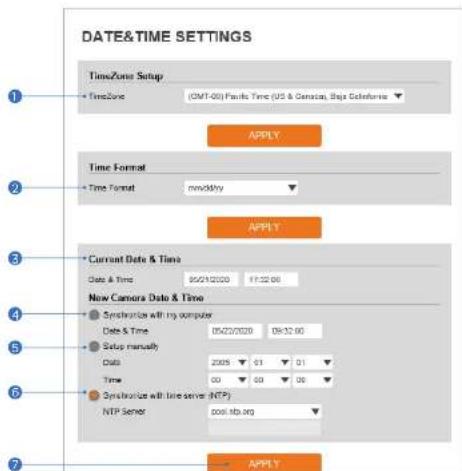462x471 pixels.
Task: Open the Time Format dropdown
Action: coord(241,188)
